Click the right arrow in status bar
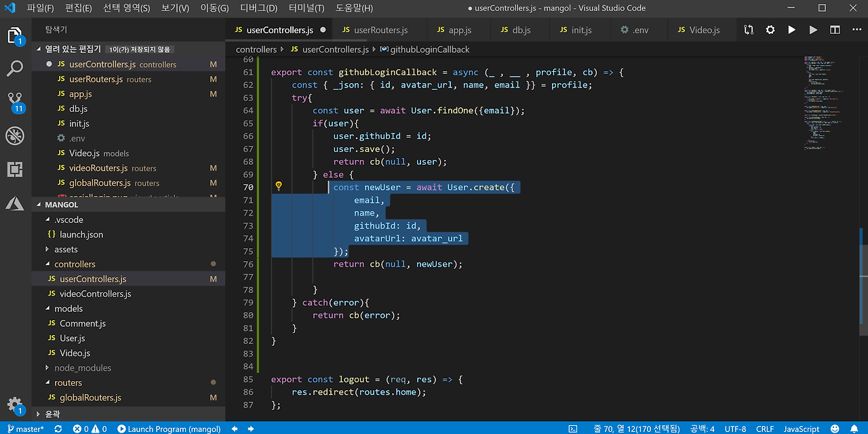868x434 pixels. click(251, 429)
